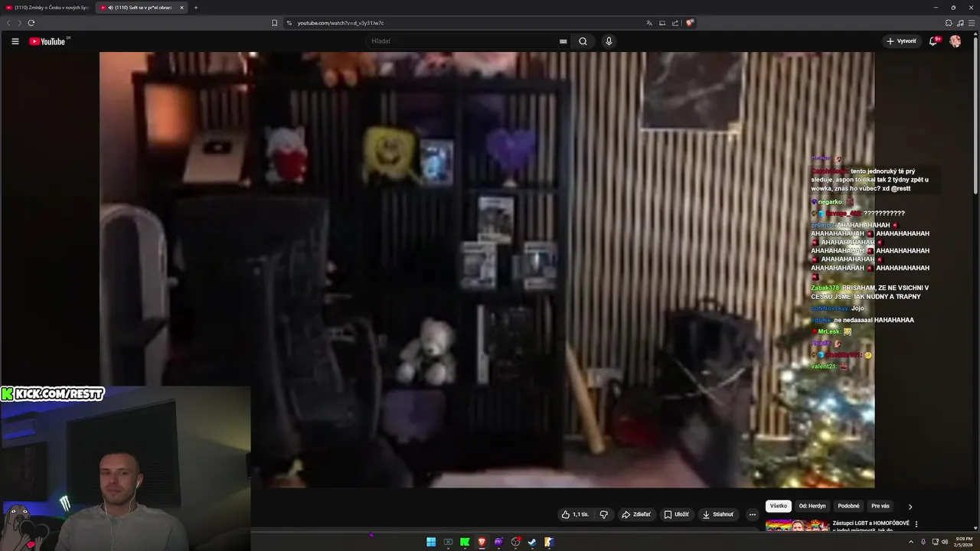The height and width of the screenshot is (551, 980).
Task: Open the Windows Start button
Action: tap(431, 542)
